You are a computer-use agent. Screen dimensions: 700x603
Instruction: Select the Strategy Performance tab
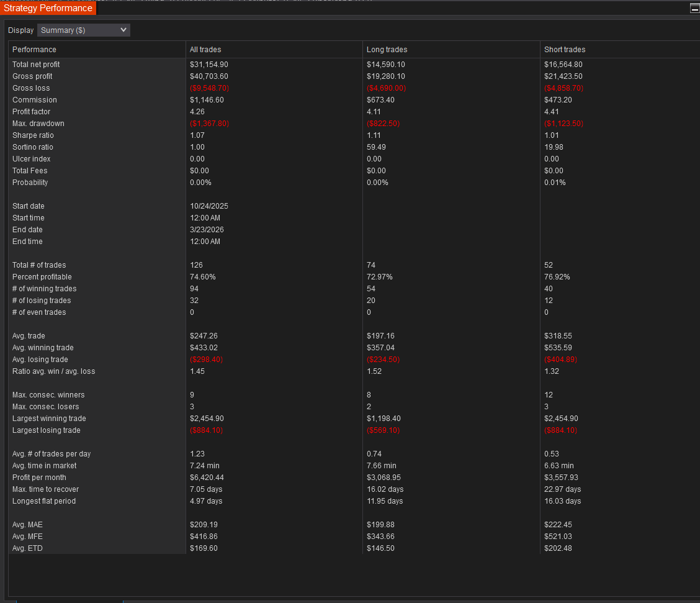point(48,8)
